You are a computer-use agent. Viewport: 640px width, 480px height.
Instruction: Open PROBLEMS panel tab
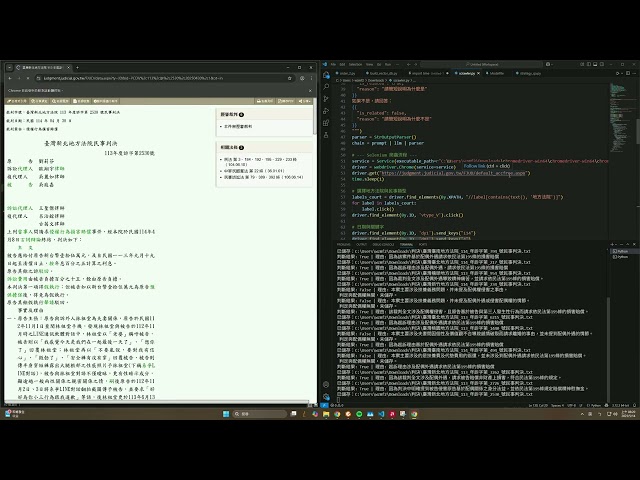tap(343, 244)
